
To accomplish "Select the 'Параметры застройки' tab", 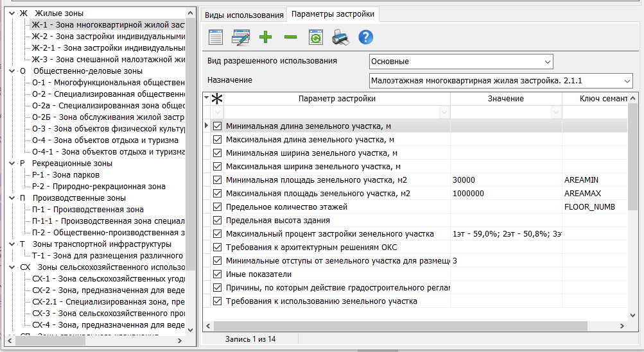I will point(333,15).
